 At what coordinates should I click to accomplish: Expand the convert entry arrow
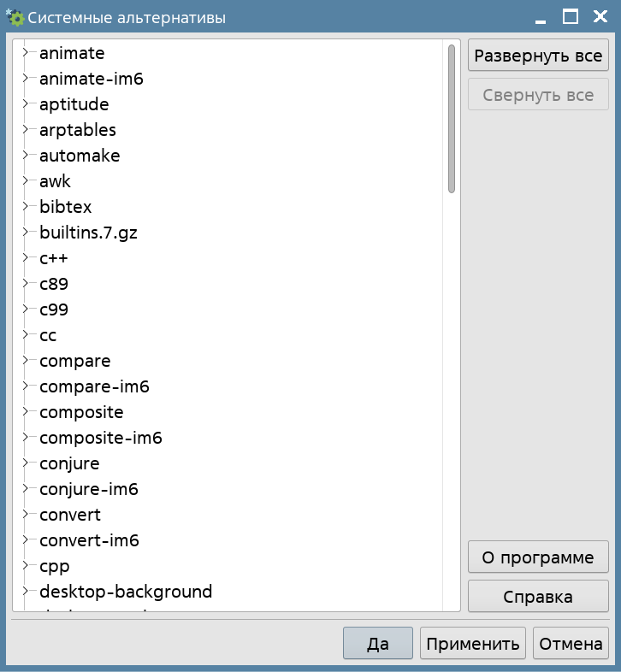tap(26, 515)
